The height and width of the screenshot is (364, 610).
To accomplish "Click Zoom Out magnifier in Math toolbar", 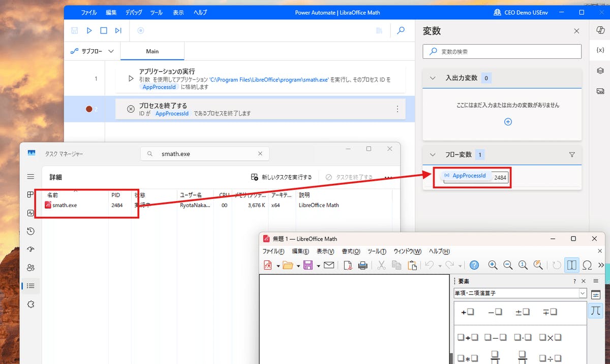I will tap(507, 265).
